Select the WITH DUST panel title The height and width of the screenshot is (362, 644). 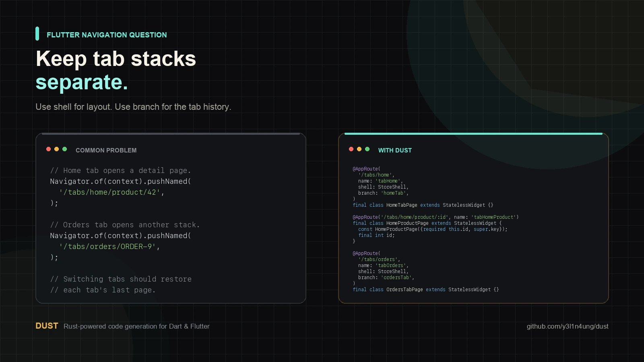[395, 150]
